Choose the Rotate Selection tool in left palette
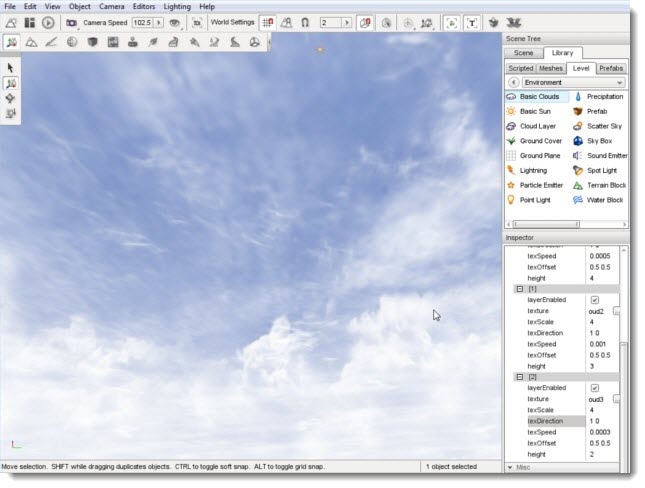 tap(10, 98)
